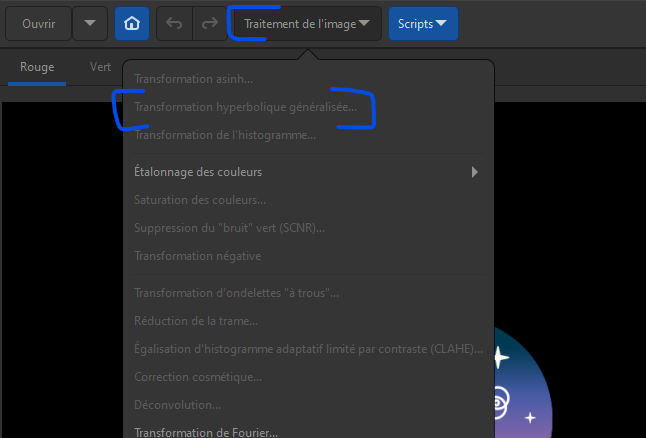Viewport: 646px width, 438px height.
Task: Select Transformation de Fourier...
Action: pyautogui.click(x=308, y=431)
